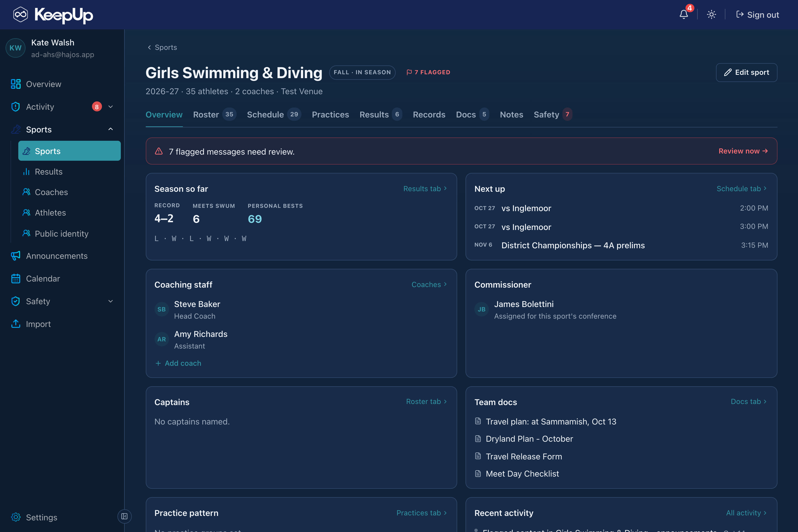Open Results tab link in Season so far
This screenshot has width=798, height=532.
point(425,189)
